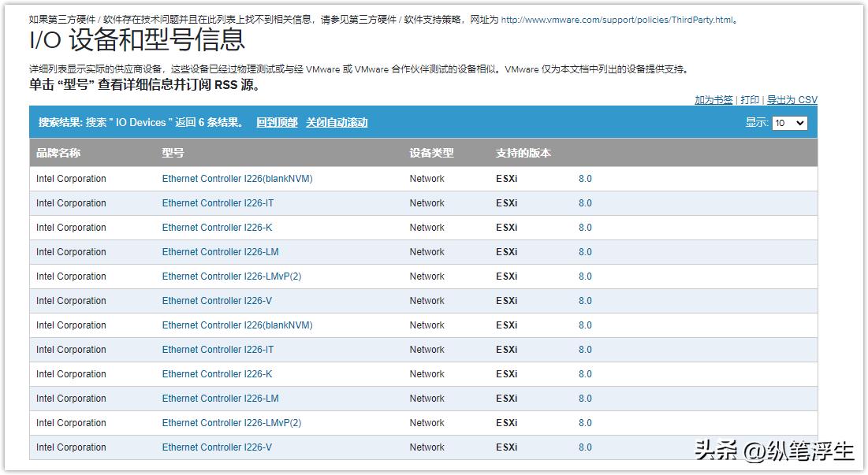Sort table by 型号 column header
868x475 pixels.
pos(170,153)
